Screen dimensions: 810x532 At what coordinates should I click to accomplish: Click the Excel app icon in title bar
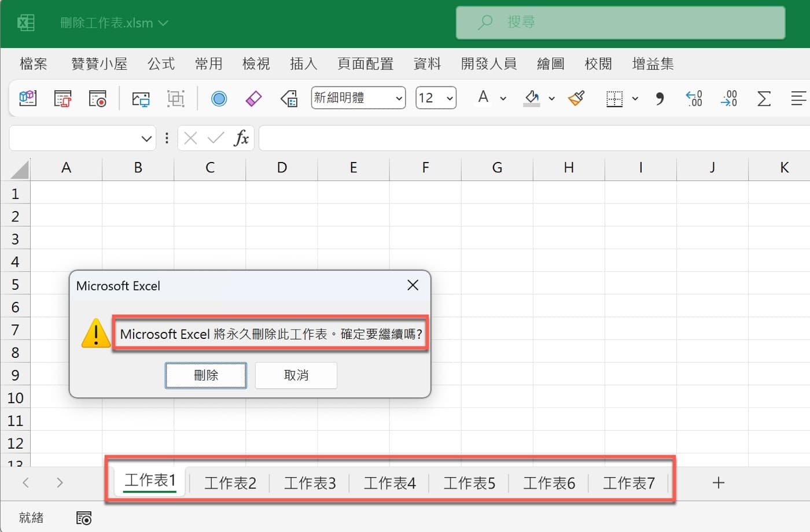[x=26, y=23]
